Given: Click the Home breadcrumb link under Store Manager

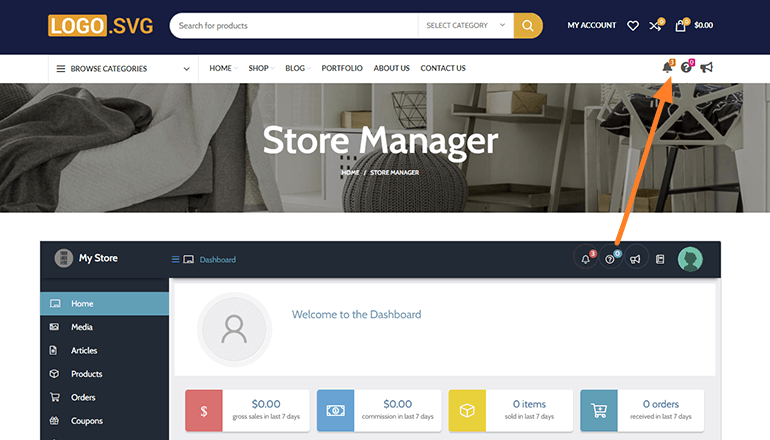Looking at the screenshot, I should tap(350, 172).
